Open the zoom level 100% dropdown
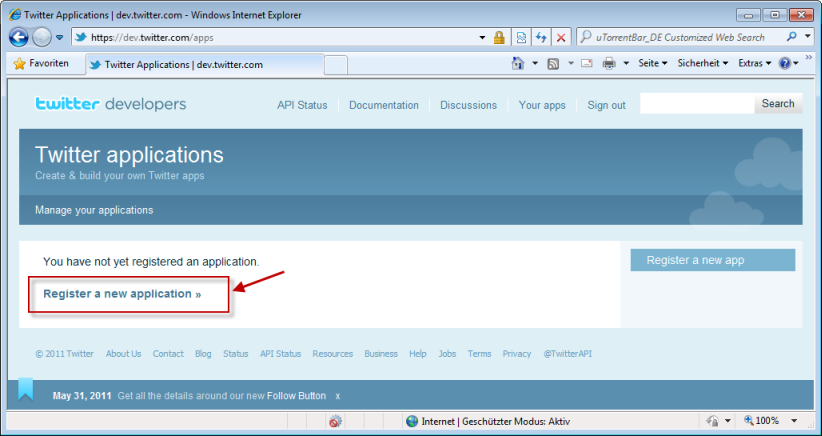 pyautogui.click(x=775, y=421)
